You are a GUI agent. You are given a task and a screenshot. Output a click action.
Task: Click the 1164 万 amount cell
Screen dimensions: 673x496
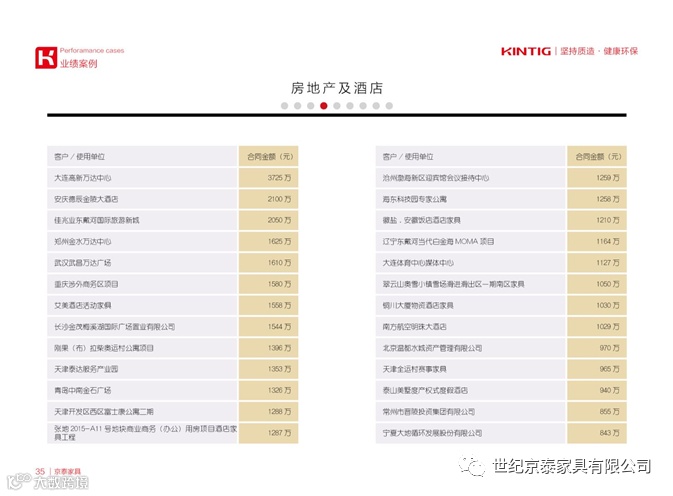597,242
